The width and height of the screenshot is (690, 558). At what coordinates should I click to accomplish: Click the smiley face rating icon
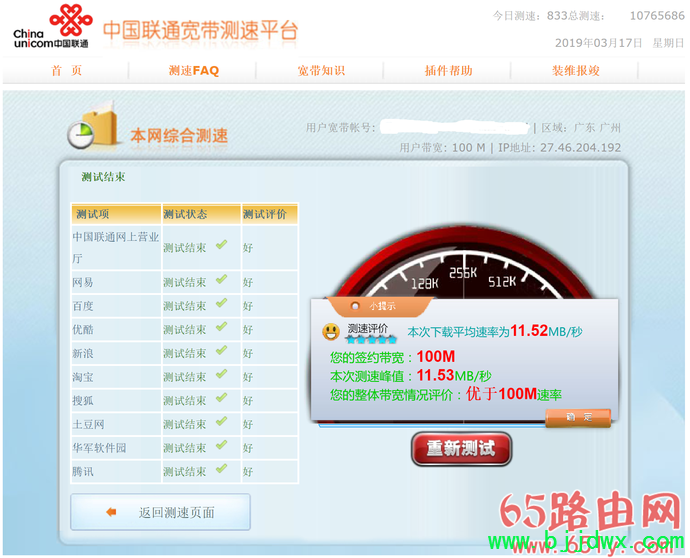[x=330, y=332]
